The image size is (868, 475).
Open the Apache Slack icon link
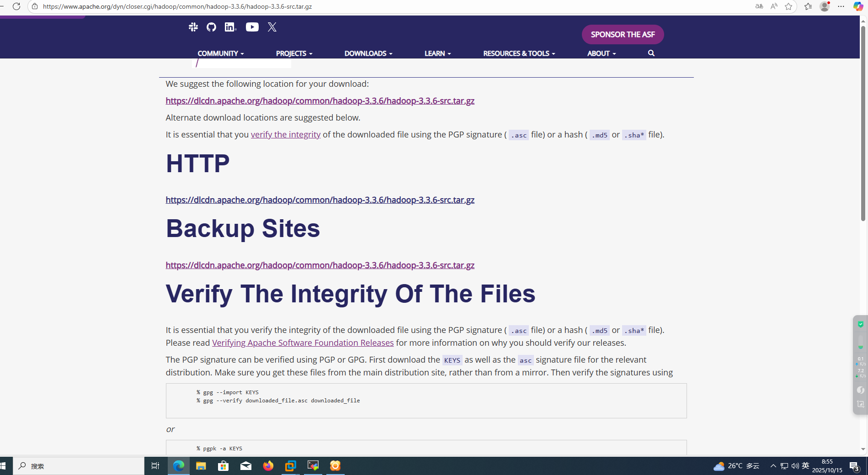(x=193, y=27)
